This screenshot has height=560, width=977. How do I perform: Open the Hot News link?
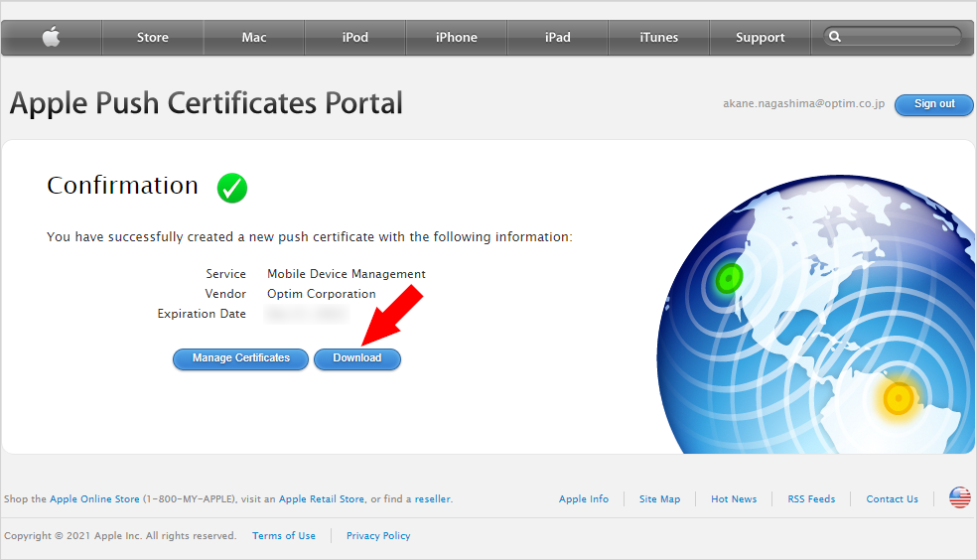tap(734, 499)
